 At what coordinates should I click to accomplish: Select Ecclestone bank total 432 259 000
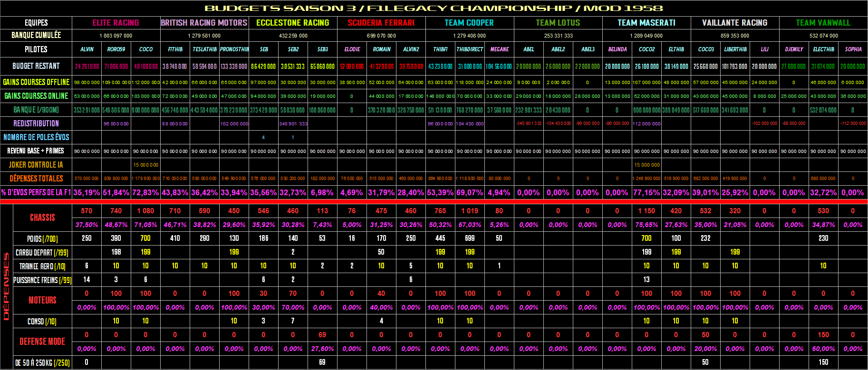[293, 36]
